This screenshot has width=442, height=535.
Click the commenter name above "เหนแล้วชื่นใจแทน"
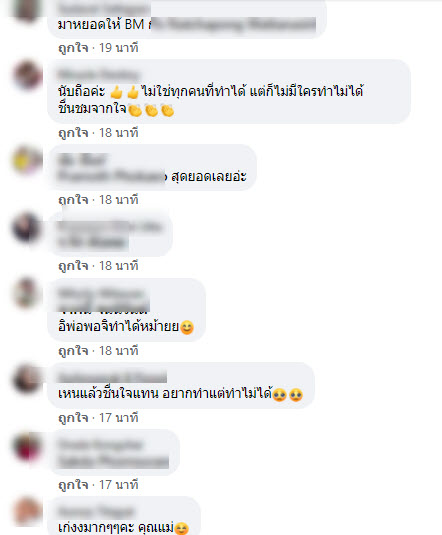(x=112, y=377)
